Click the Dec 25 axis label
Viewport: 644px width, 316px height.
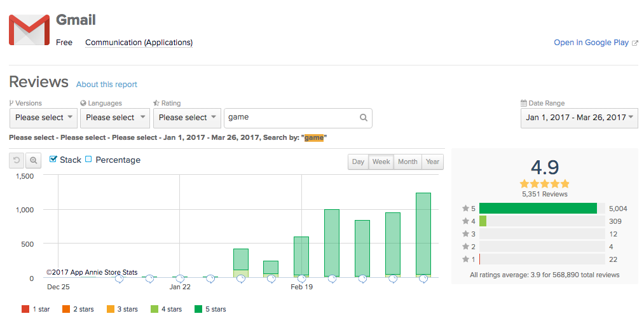tap(58, 287)
